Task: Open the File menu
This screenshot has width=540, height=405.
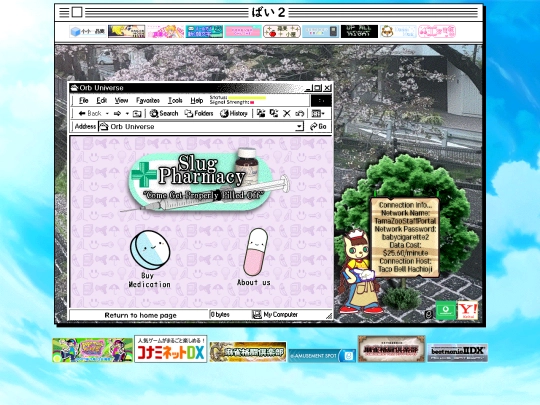Action: [84, 100]
